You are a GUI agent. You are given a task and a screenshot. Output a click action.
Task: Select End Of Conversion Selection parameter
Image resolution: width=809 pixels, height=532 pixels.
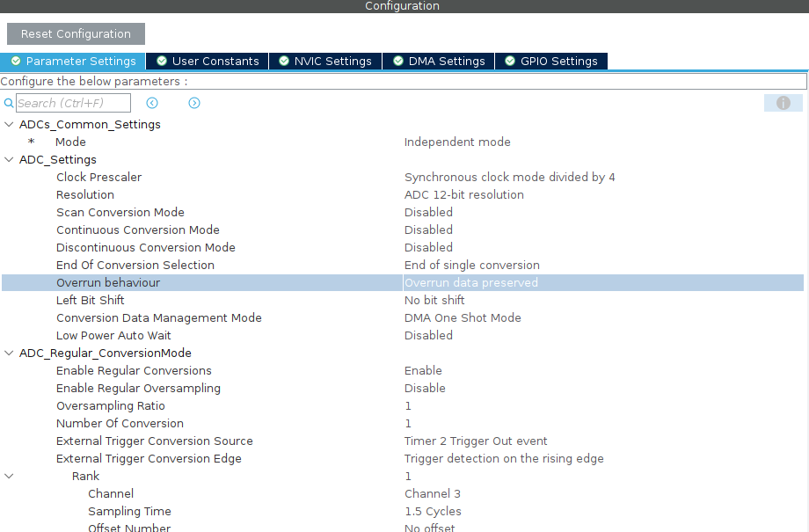(135, 265)
